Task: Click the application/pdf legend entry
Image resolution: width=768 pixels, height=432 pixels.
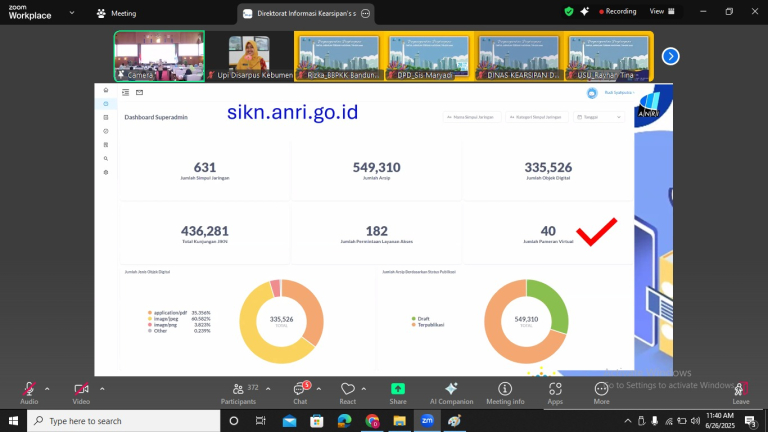Action: click(x=179, y=312)
